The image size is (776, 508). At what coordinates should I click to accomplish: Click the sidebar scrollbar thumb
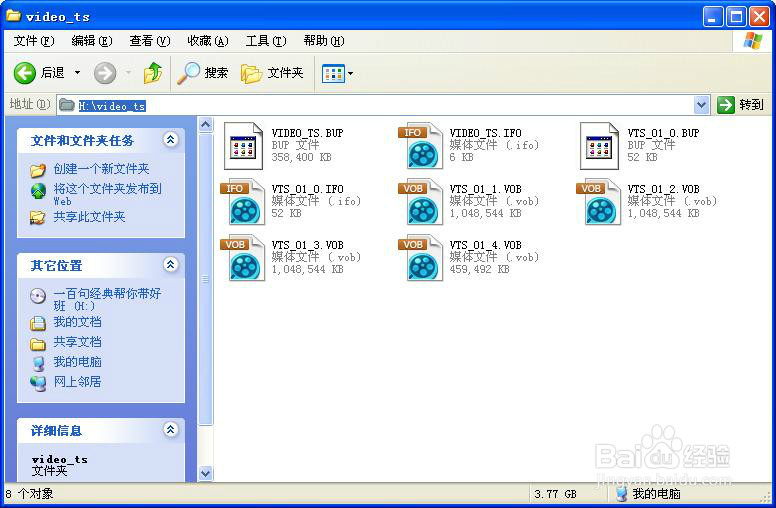tap(205, 279)
